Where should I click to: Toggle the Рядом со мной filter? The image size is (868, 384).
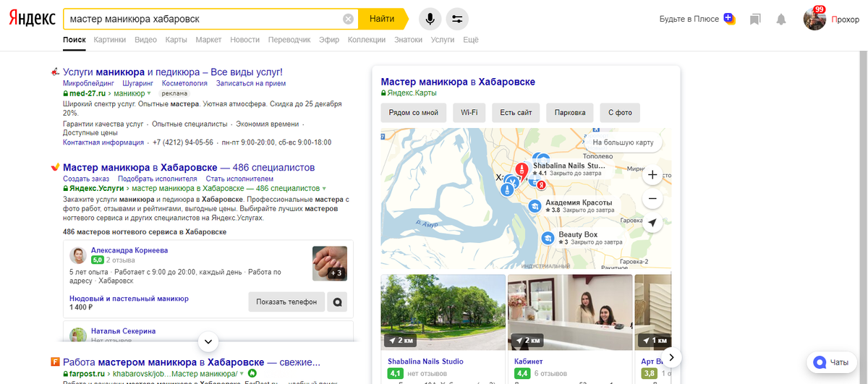[414, 113]
